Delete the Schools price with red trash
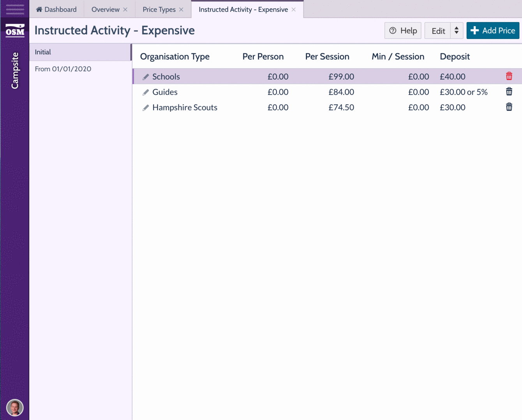The width and height of the screenshot is (522, 420). [509, 76]
